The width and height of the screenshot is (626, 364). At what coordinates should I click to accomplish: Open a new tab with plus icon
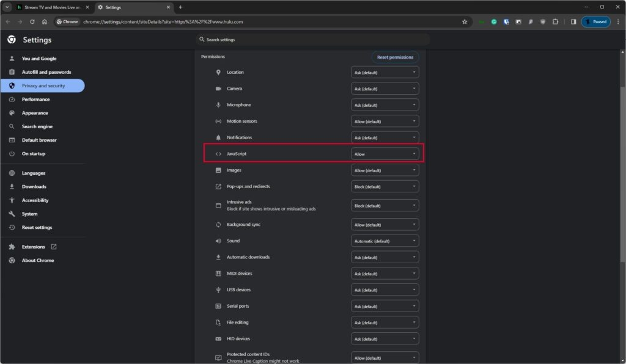coord(180,7)
